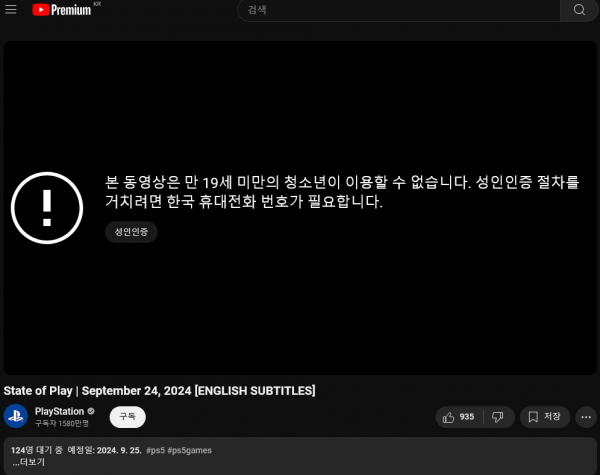
Task: Save the video with 저장 button
Action: 545,416
